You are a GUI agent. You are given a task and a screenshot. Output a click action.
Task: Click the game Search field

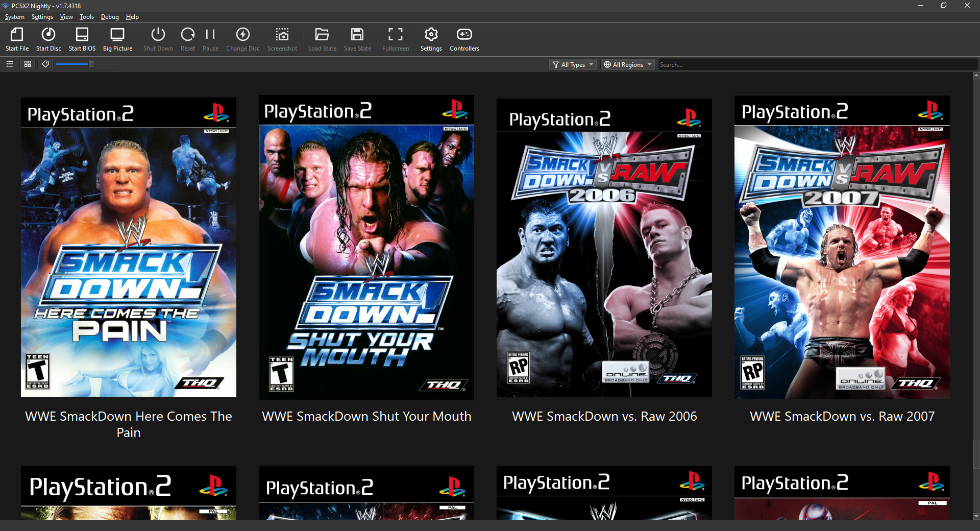[817, 65]
